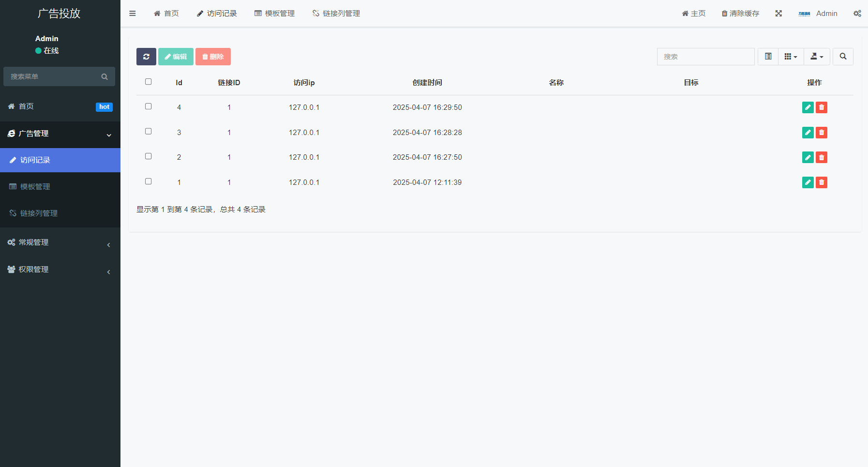Collapse the 广告管理 sidebar group
Viewport: 868px width, 467px height.
60,134
